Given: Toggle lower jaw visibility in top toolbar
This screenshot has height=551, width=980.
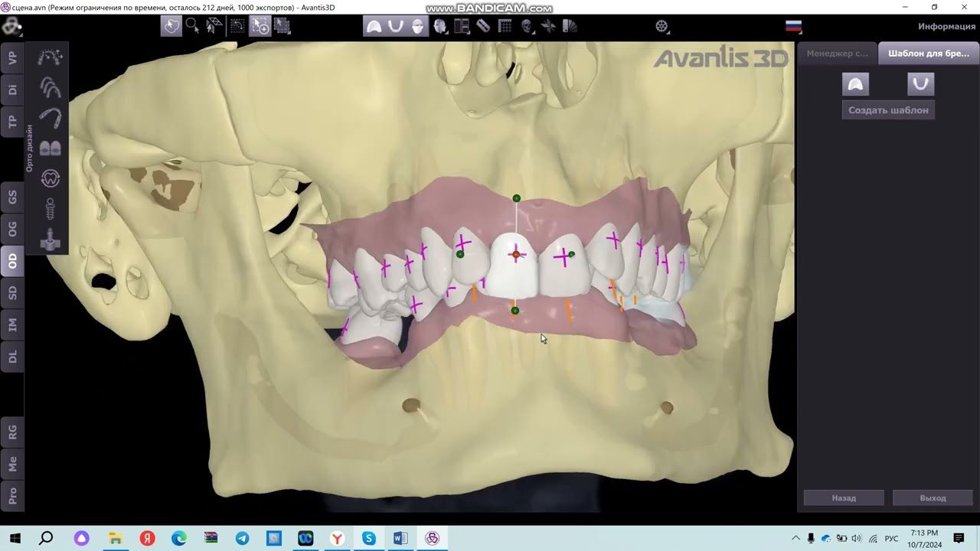Looking at the screenshot, I should click(396, 26).
